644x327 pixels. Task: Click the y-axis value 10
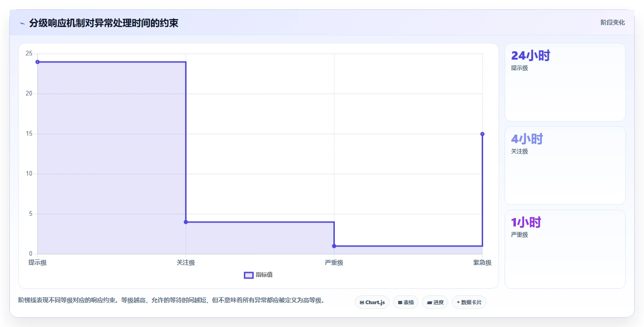pos(29,174)
